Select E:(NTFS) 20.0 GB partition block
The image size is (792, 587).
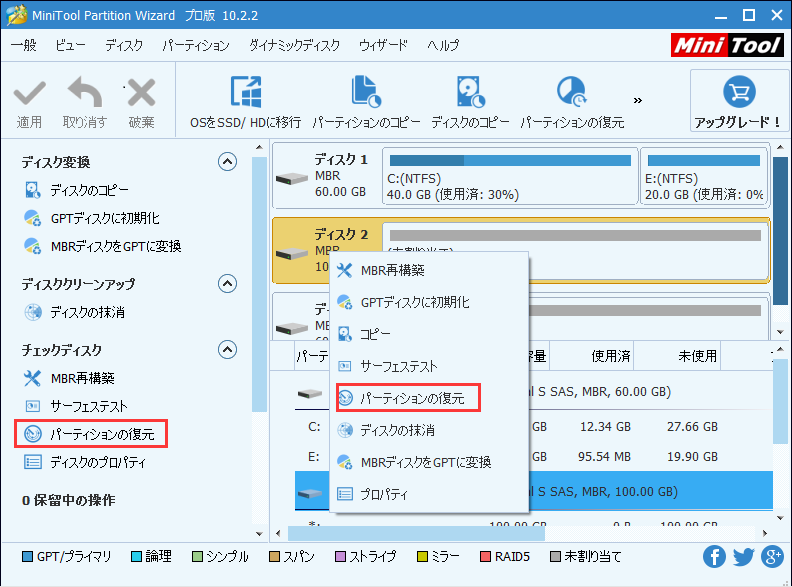[x=705, y=176]
